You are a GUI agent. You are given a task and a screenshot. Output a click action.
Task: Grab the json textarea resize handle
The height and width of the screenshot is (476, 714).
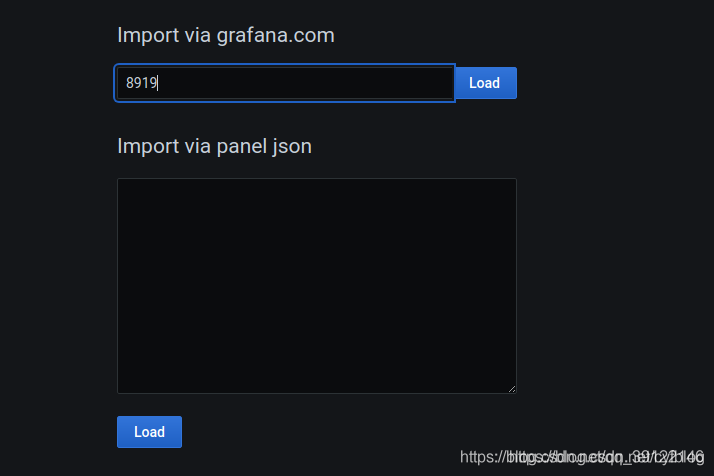(x=511, y=388)
